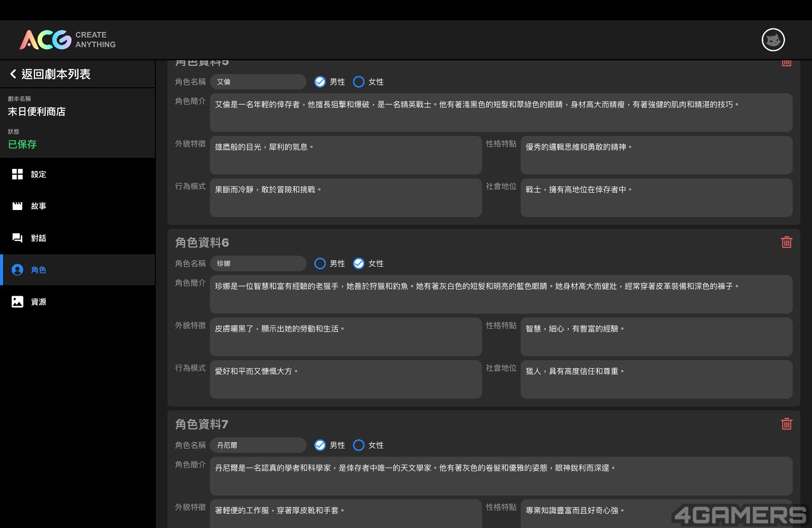Click 丹尼爾's 角色簡介 description text box
812x528 pixels.
tap(501, 476)
